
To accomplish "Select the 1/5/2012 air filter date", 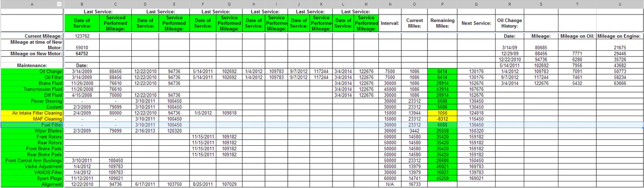I will pos(203,113).
